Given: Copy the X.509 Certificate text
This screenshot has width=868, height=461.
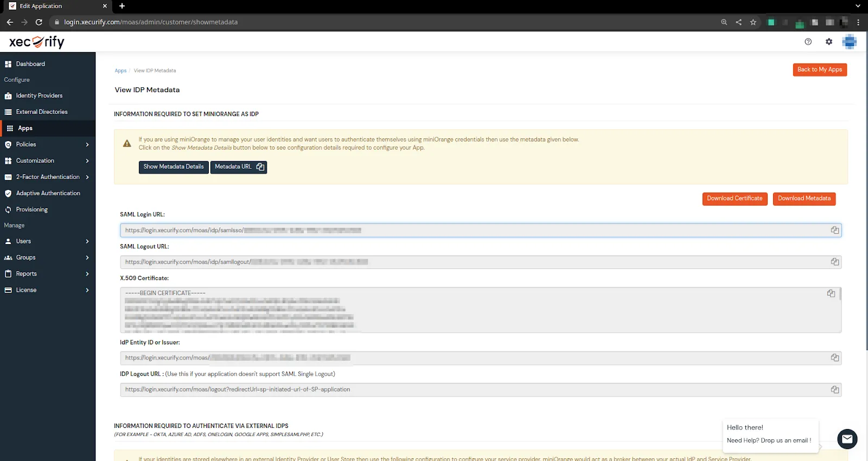Looking at the screenshot, I should (x=831, y=293).
